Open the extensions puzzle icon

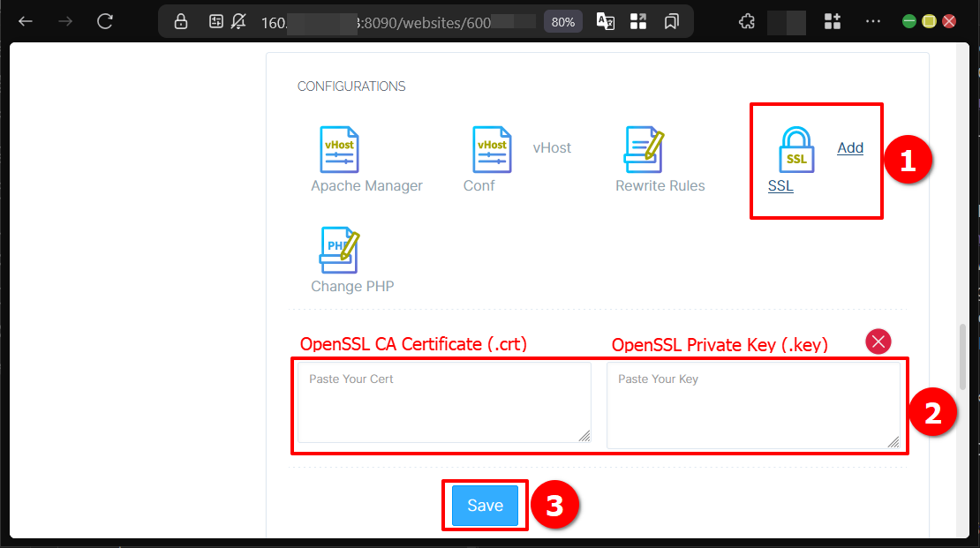[x=746, y=22]
